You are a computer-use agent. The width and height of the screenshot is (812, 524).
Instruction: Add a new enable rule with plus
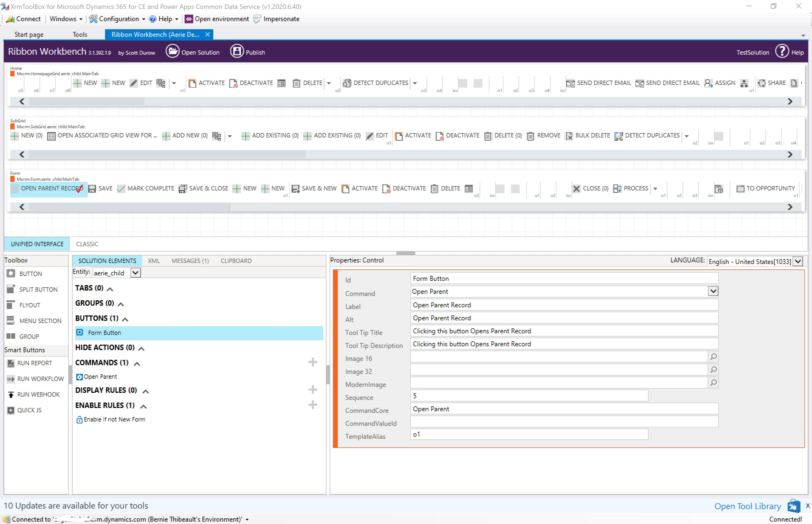313,405
